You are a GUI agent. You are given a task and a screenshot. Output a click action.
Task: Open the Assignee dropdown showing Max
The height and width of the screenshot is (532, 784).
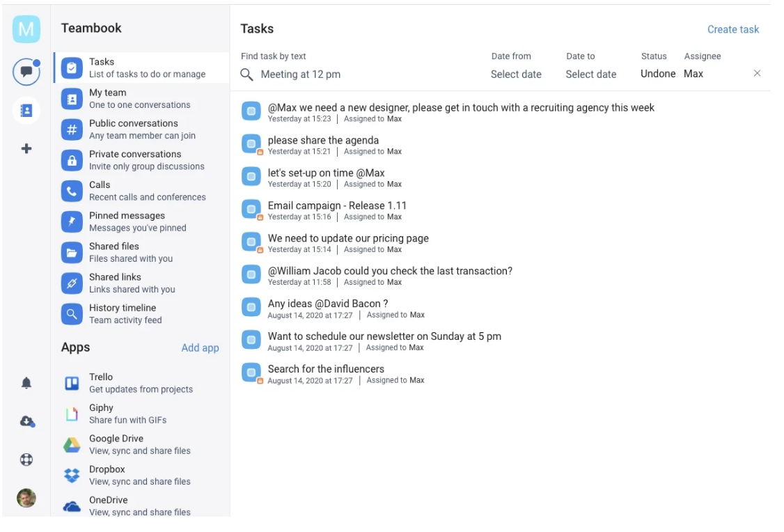[x=693, y=74]
